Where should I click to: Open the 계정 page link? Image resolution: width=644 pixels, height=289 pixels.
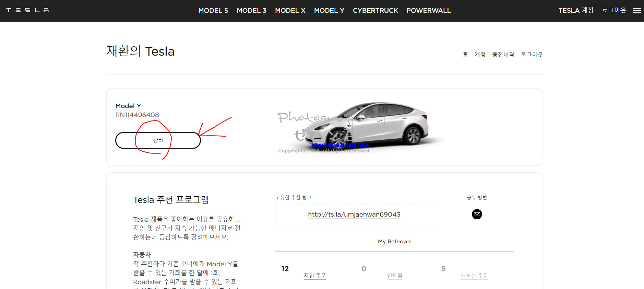(480, 55)
